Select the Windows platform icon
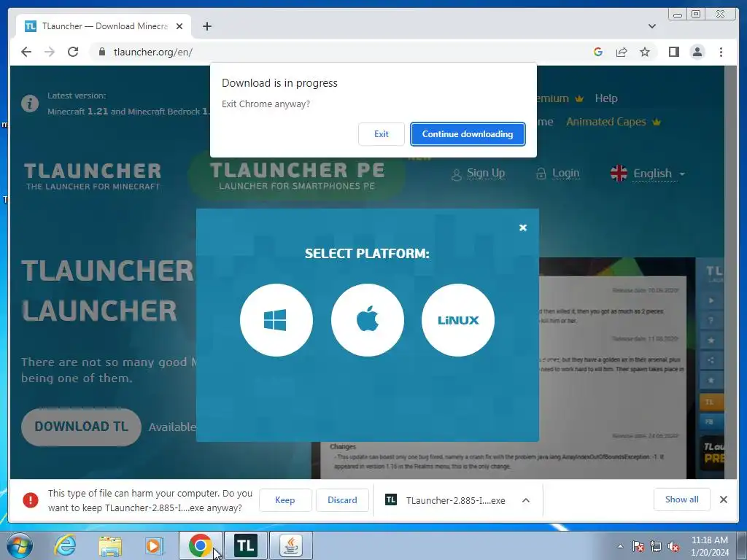 pyautogui.click(x=276, y=320)
